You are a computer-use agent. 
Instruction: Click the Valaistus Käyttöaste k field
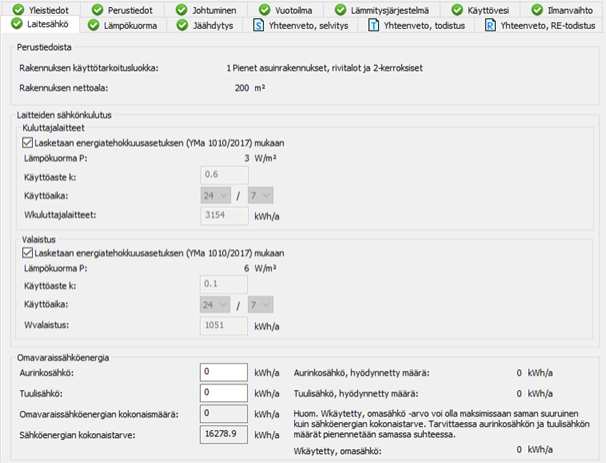coord(224,284)
